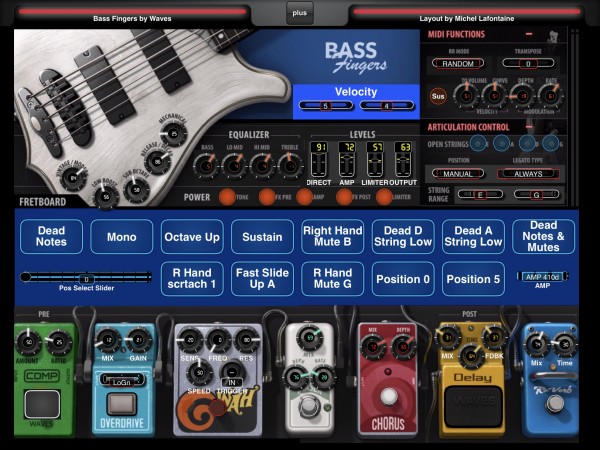Screen dimensions: 600x450
Task: Click the Wah pedal Sens knob
Action: (190, 340)
